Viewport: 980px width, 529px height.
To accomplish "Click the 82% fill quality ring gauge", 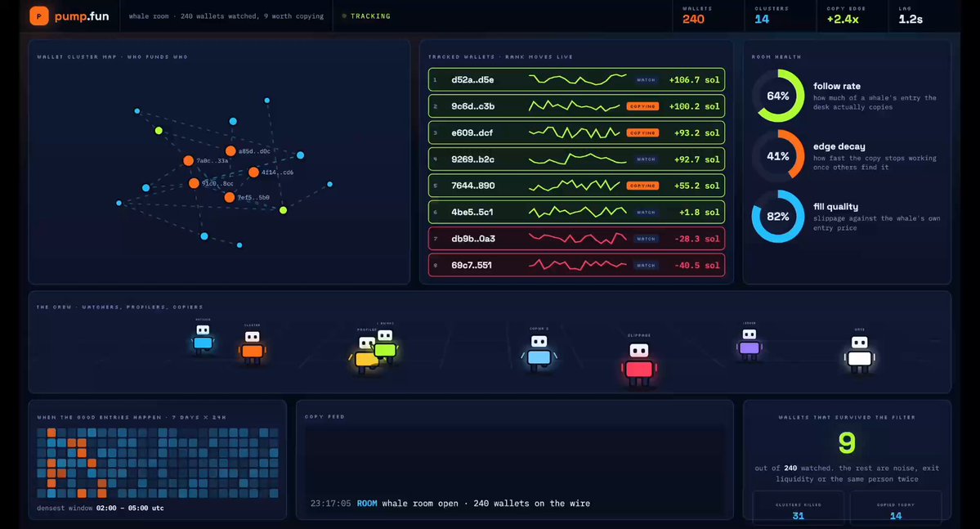I will [x=777, y=217].
